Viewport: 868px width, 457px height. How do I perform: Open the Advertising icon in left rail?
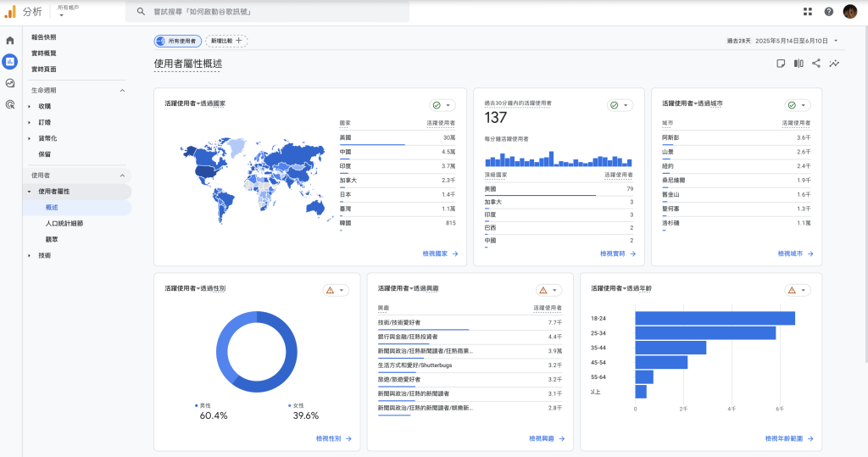pyautogui.click(x=10, y=104)
